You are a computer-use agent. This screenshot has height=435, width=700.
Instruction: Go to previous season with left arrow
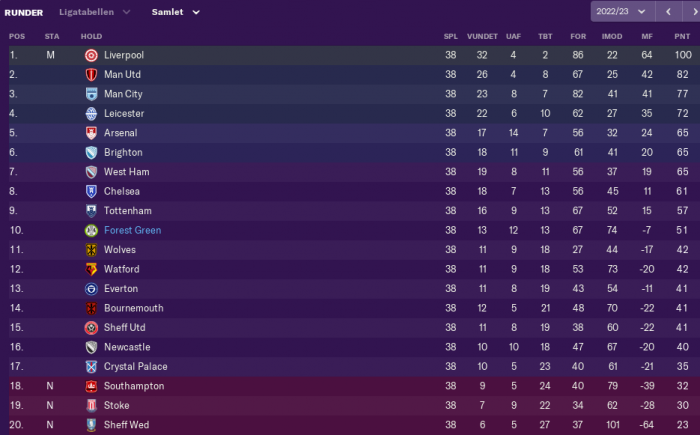(x=668, y=12)
